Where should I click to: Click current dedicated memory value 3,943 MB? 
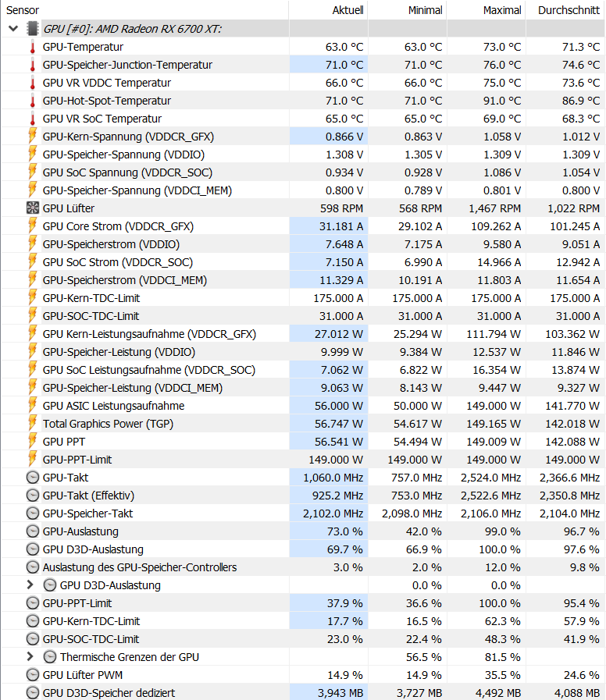point(340,693)
